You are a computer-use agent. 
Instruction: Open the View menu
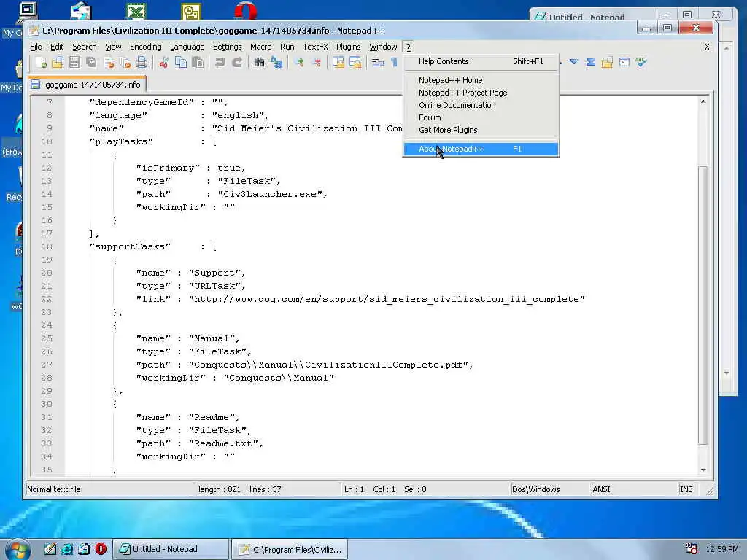point(113,47)
